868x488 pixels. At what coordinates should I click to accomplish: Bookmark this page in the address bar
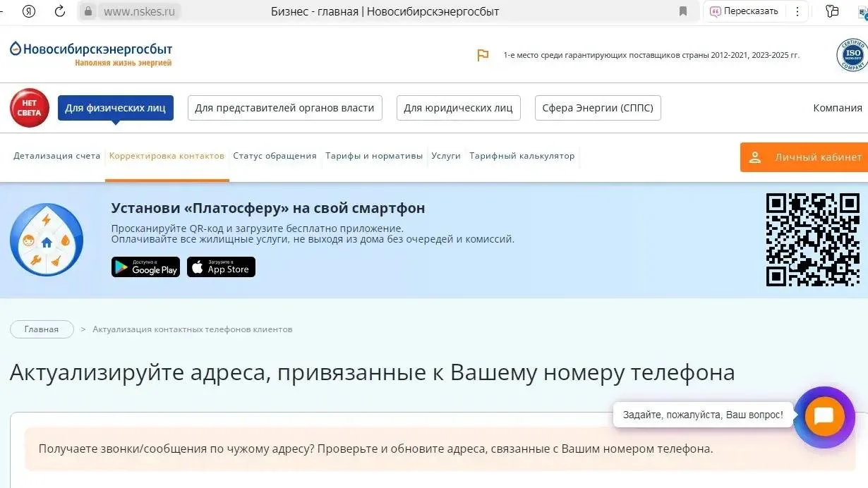click(x=682, y=11)
